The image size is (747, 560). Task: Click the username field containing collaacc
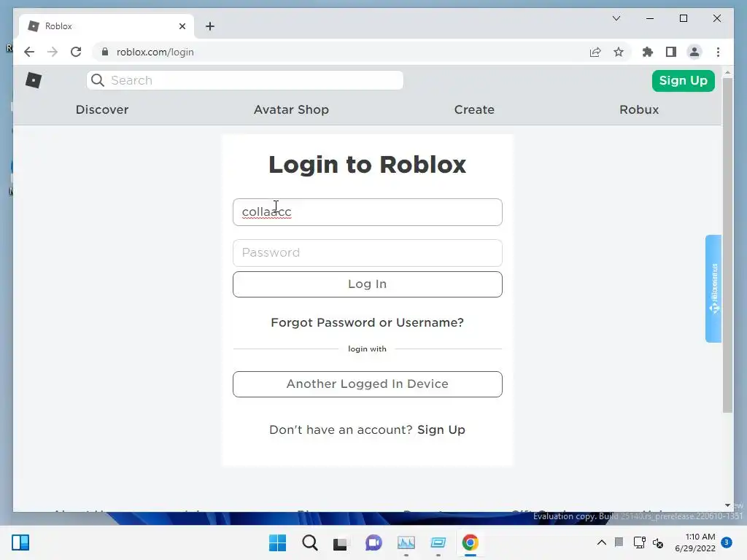click(368, 212)
